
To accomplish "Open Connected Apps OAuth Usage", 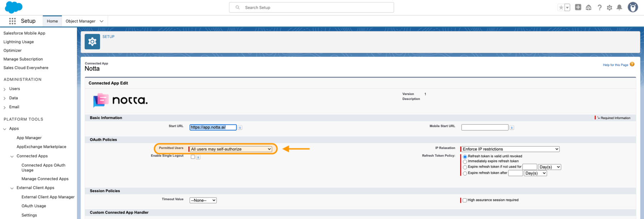I will click(x=43, y=168).
